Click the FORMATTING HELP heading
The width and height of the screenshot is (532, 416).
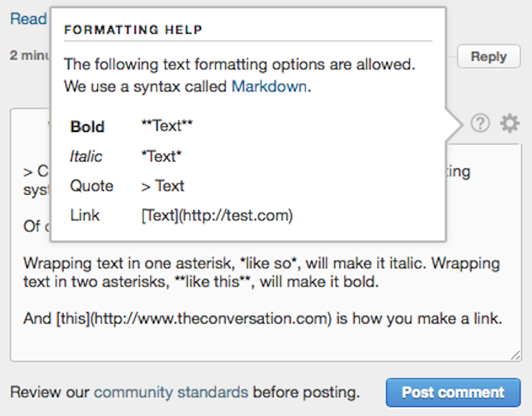[x=133, y=30]
